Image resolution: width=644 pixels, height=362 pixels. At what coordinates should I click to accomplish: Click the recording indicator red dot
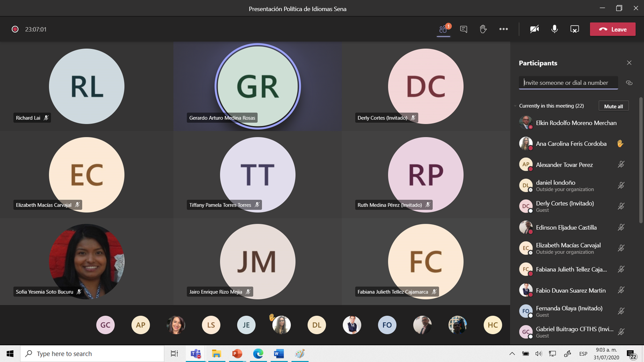(x=15, y=29)
